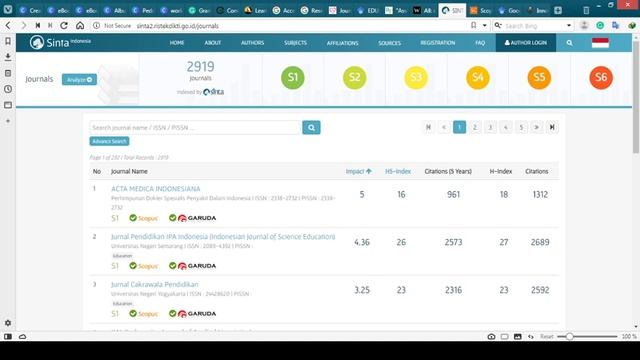Open browser settings gear icon

[x=8, y=323]
